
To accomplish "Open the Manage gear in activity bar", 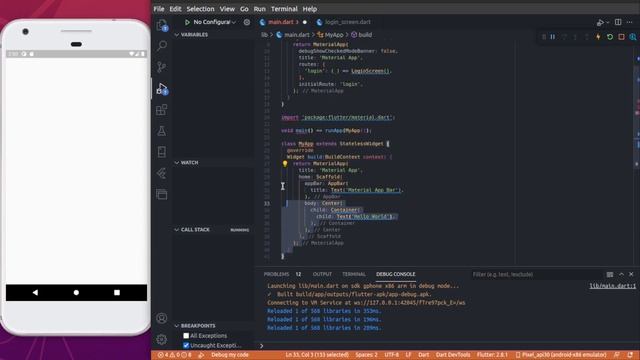I will pos(162,339).
